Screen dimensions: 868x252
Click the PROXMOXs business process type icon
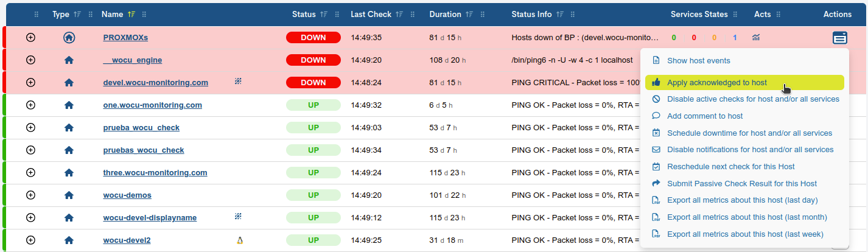pyautogui.click(x=69, y=38)
